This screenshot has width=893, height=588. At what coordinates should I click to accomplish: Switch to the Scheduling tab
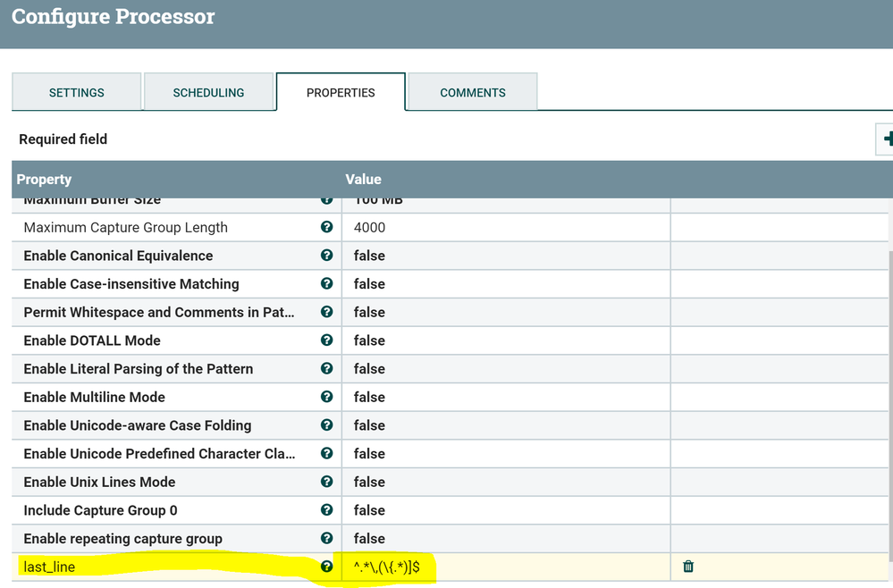(208, 93)
